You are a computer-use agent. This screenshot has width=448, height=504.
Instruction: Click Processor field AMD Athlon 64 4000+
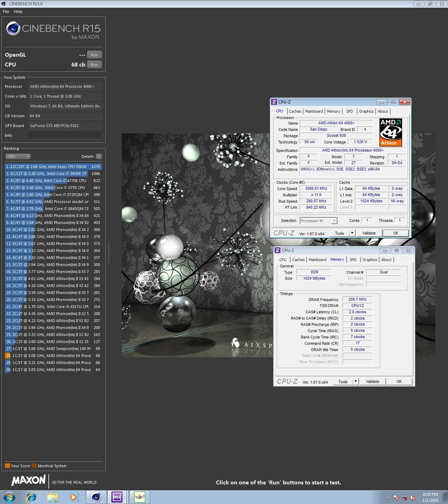[x=65, y=86]
